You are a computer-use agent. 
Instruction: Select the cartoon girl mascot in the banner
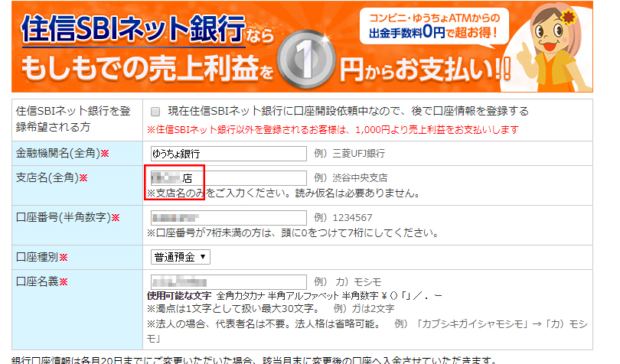(553, 47)
